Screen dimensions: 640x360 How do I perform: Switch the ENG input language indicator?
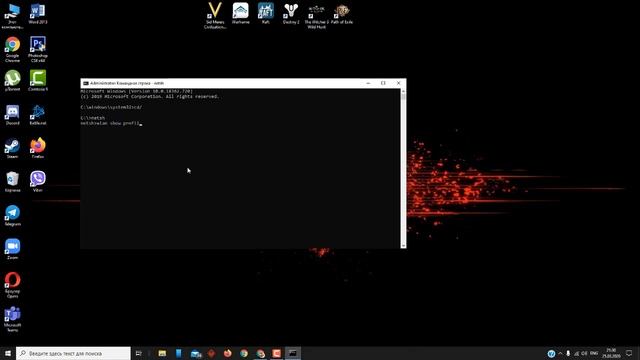(x=594, y=353)
